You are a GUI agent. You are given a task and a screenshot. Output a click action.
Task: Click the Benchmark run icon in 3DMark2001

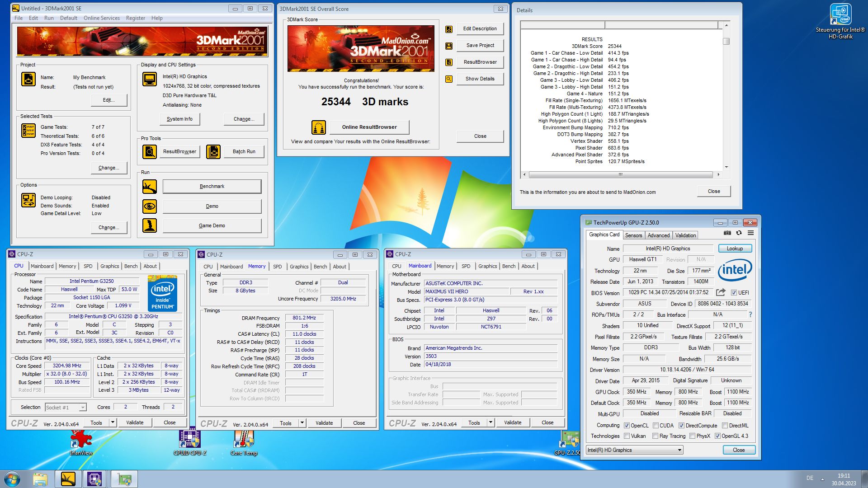click(150, 186)
